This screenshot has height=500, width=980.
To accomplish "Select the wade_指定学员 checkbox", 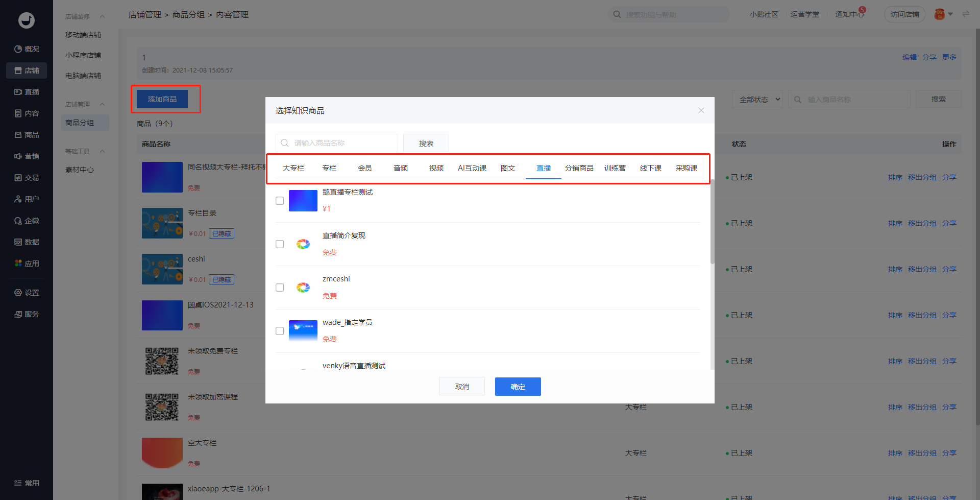I will tap(280, 331).
